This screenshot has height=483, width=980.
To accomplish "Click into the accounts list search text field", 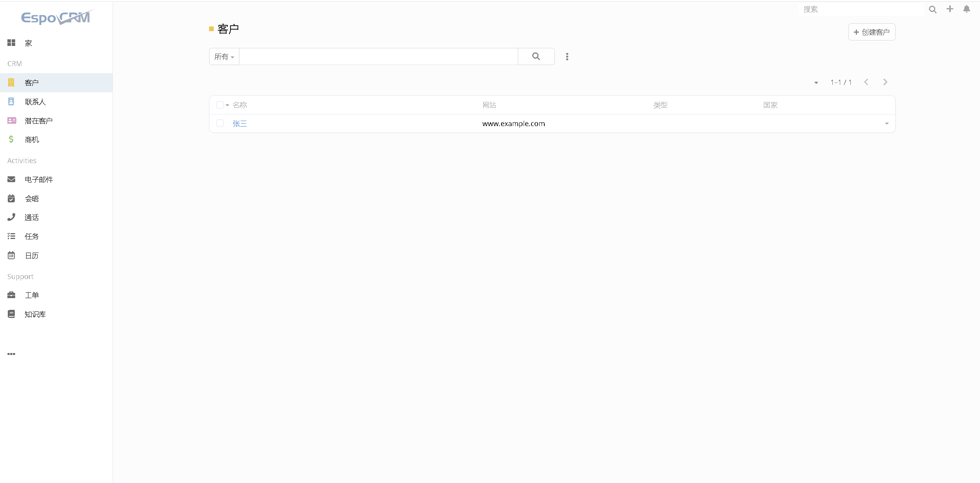I will tap(378, 57).
